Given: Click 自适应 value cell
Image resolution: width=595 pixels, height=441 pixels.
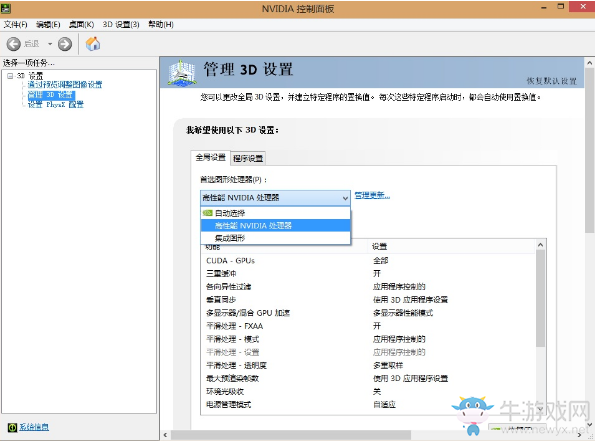Looking at the screenshot, I should tap(384, 405).
